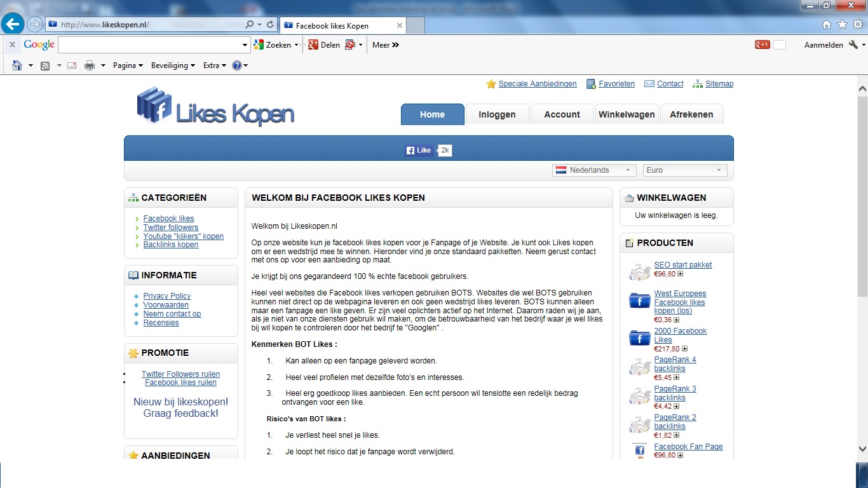The image size is (868, 488).
Task: Open Favorites star icon at top right
Action: coord(842,25)
